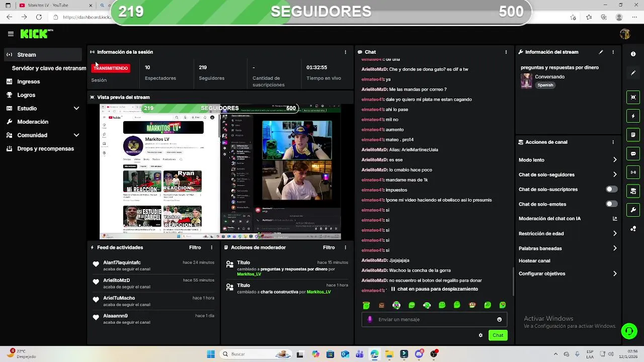Select the first green emote with halo
The width and height of the screenshot is (644, 362).
366,305
